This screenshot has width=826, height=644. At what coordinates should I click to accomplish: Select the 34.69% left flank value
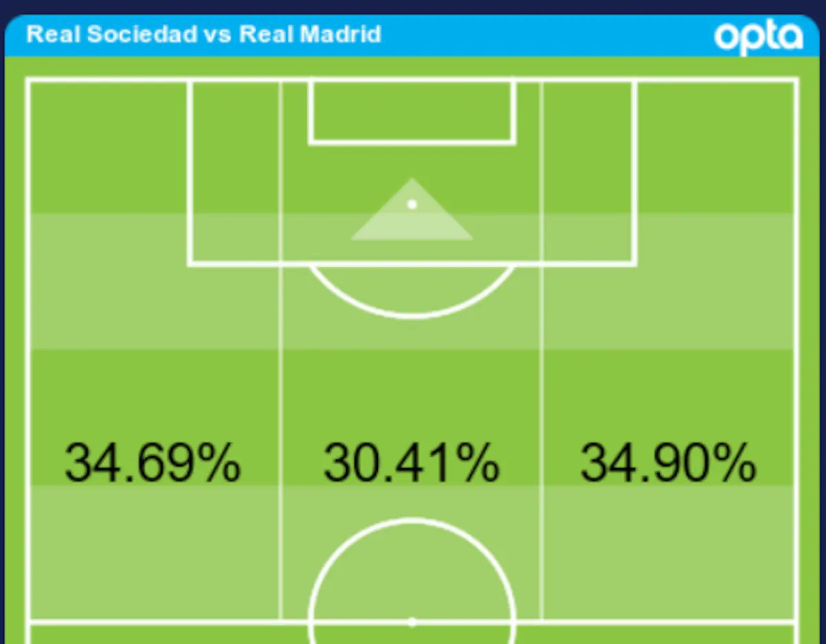point(153,462)
